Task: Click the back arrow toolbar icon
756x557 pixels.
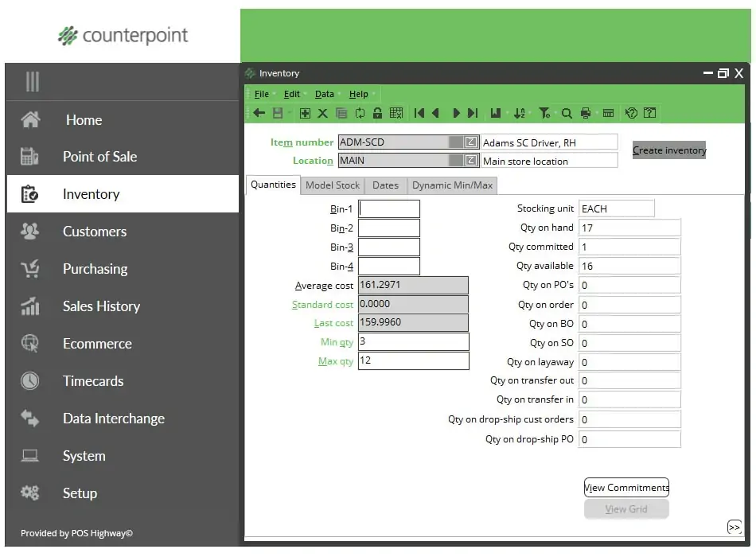Action: click(x=259, y=114)
